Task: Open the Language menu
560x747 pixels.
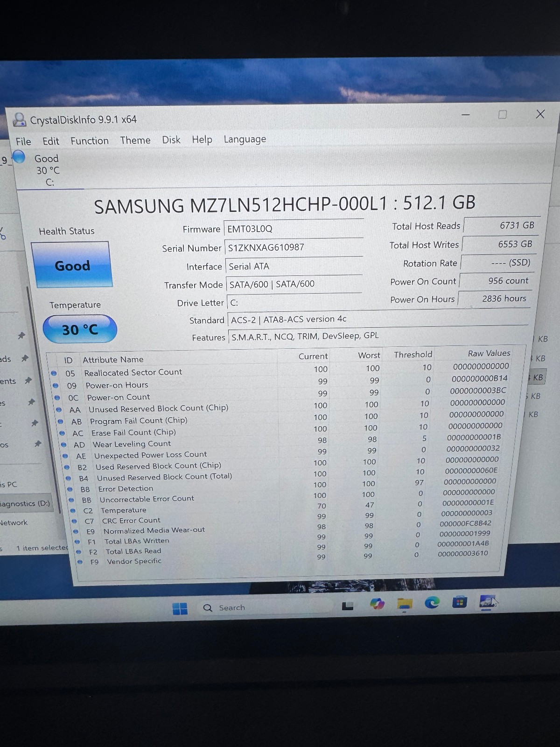Action: (x=245, y=139)
